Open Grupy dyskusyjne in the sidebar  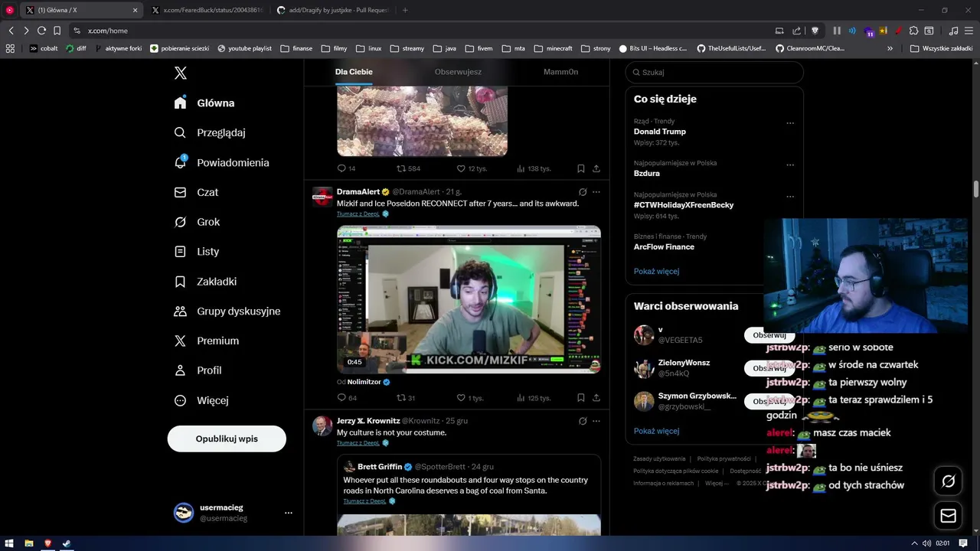point(227,311)
